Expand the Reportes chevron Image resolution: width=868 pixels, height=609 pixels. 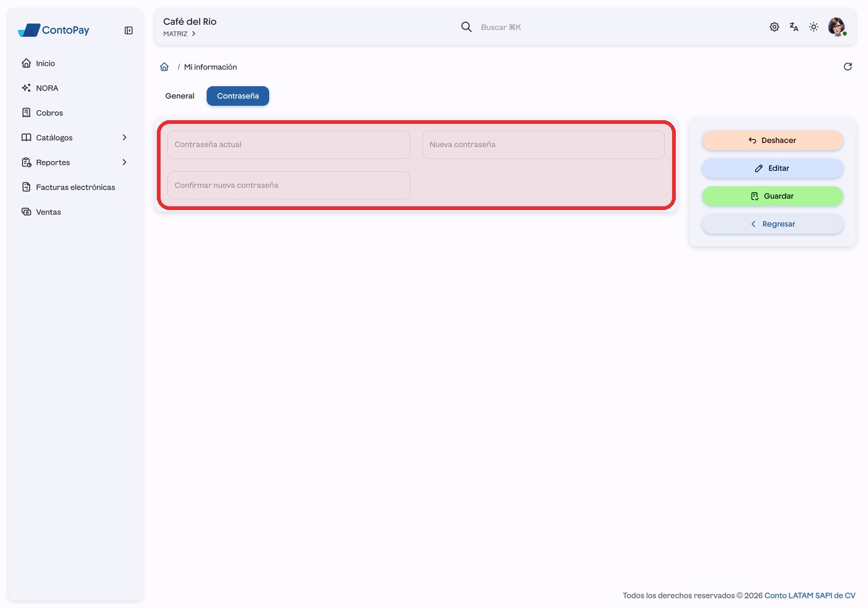point(125,162)
